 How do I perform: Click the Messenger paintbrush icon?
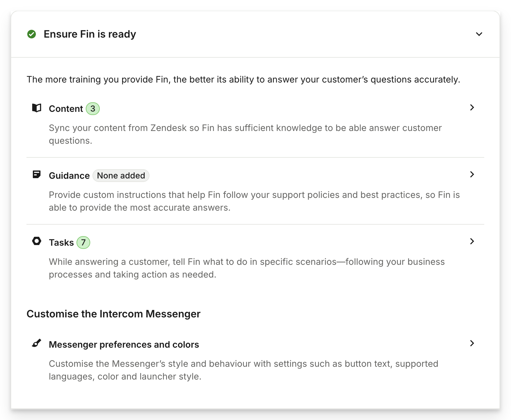click(x=37, y=344)
